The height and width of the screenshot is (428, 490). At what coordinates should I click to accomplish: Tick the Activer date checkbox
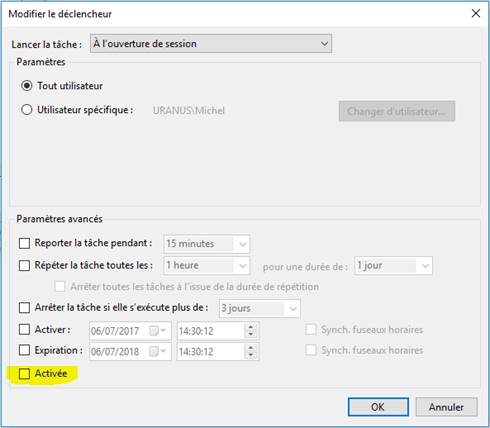pos(24,330)
